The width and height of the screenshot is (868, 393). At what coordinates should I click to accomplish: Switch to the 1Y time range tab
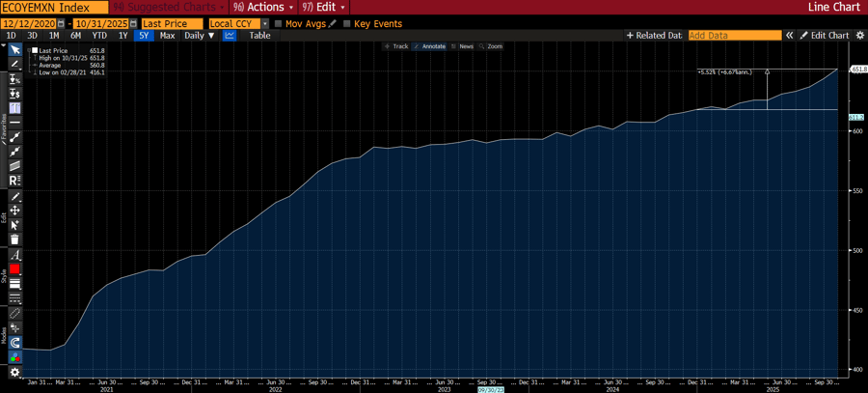click(x=122, y=36)
